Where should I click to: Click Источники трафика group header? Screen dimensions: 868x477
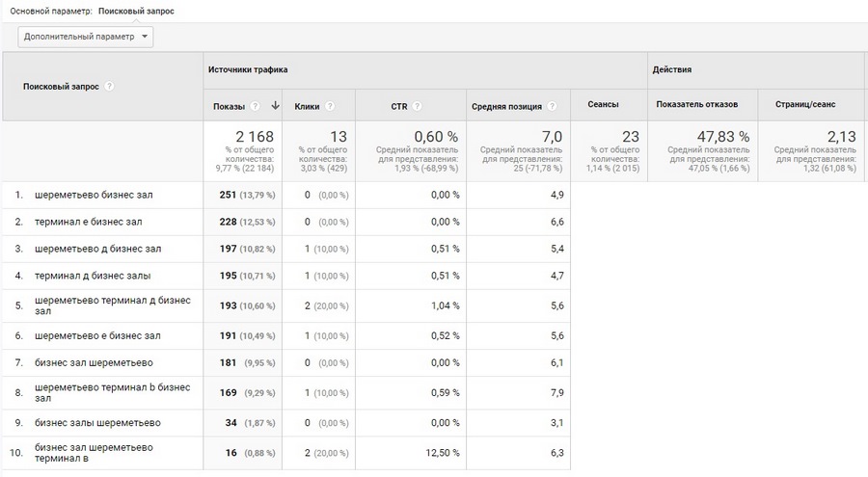[x=248, y=69]
